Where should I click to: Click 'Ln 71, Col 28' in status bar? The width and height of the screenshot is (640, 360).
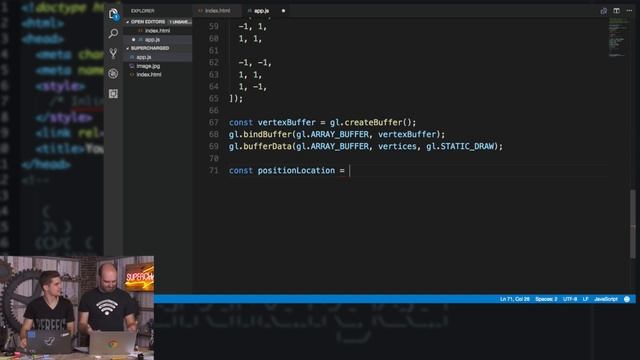click(515, 299)
